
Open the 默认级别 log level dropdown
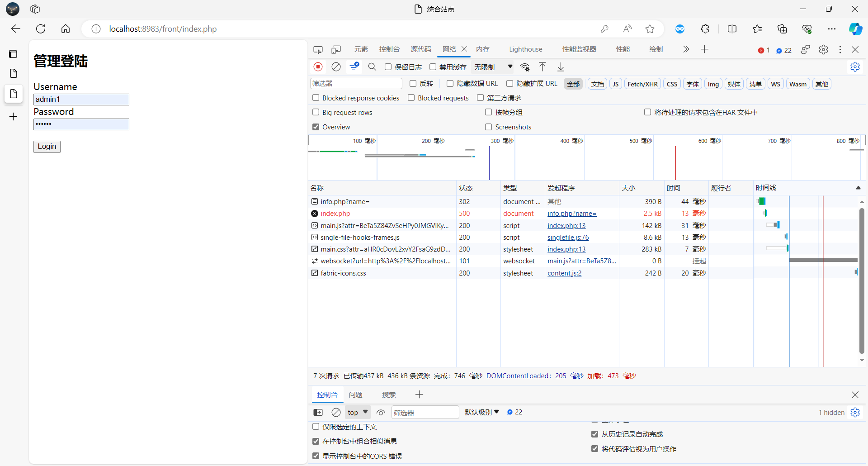point(481,412)
